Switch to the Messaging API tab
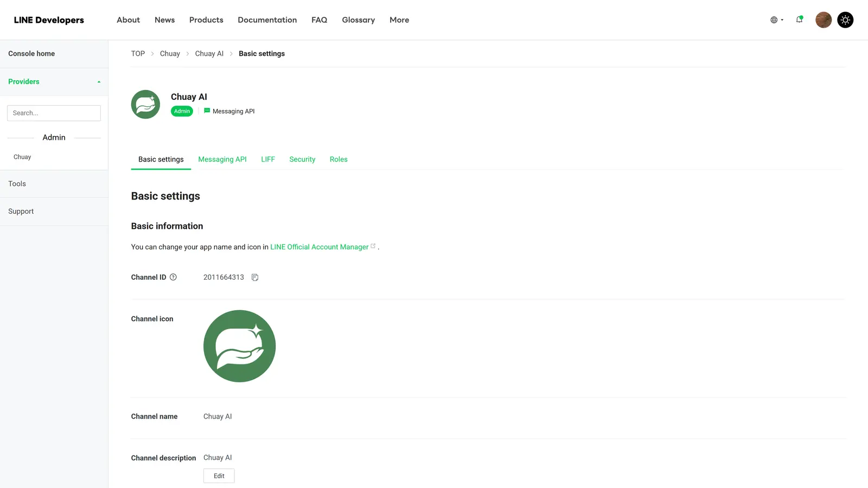 222,159
